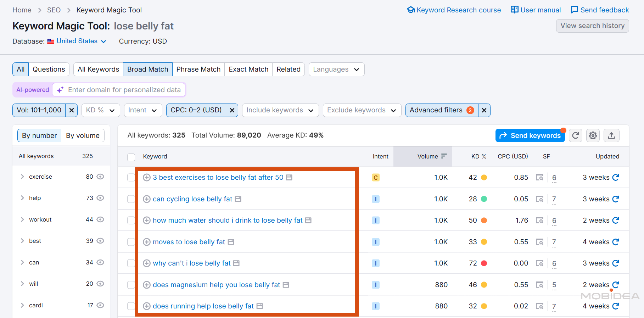This screenshot has height=318, width=644.
Task: Open SERP page icon beside 'how much water' keyword
Action: [x=308, y=220]
